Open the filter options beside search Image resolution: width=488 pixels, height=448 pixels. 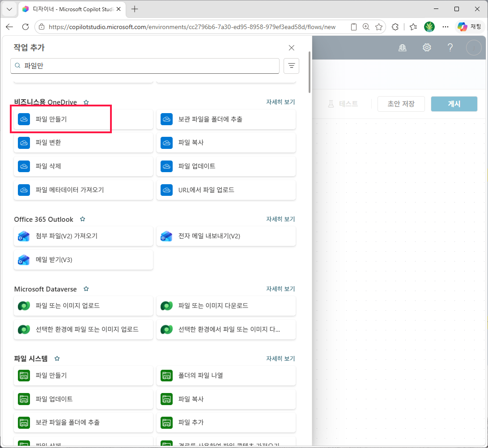click(x=291, y=66)
